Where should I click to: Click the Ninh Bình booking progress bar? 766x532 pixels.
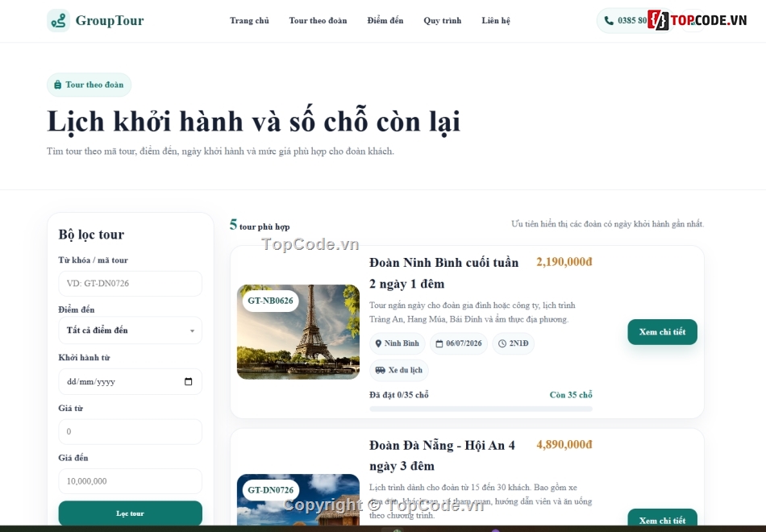[x=481, y=409]
